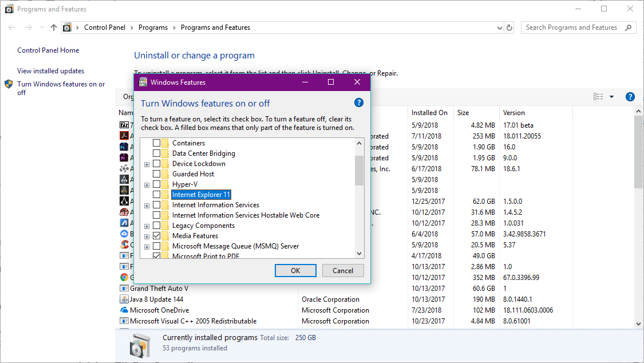The height and width of the screenshot is (363, 644).
Task: Click the Control Panel icon in address bar
Action: [x=67, y=27]
